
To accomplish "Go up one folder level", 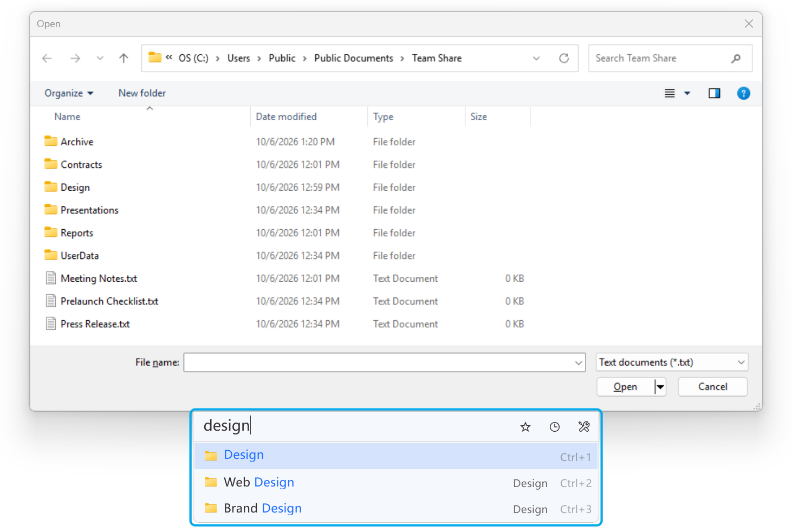I will click(x=124, y=59).
